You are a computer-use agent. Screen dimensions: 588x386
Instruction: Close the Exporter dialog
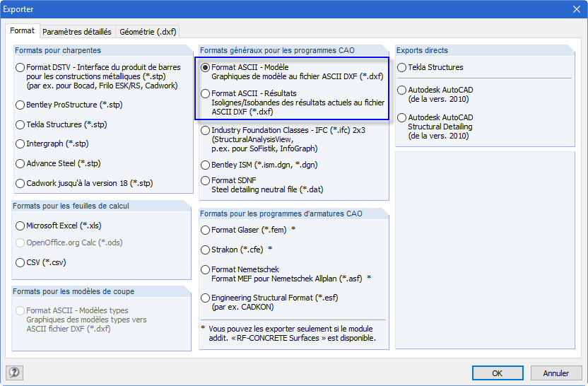(x=577, y=9)
